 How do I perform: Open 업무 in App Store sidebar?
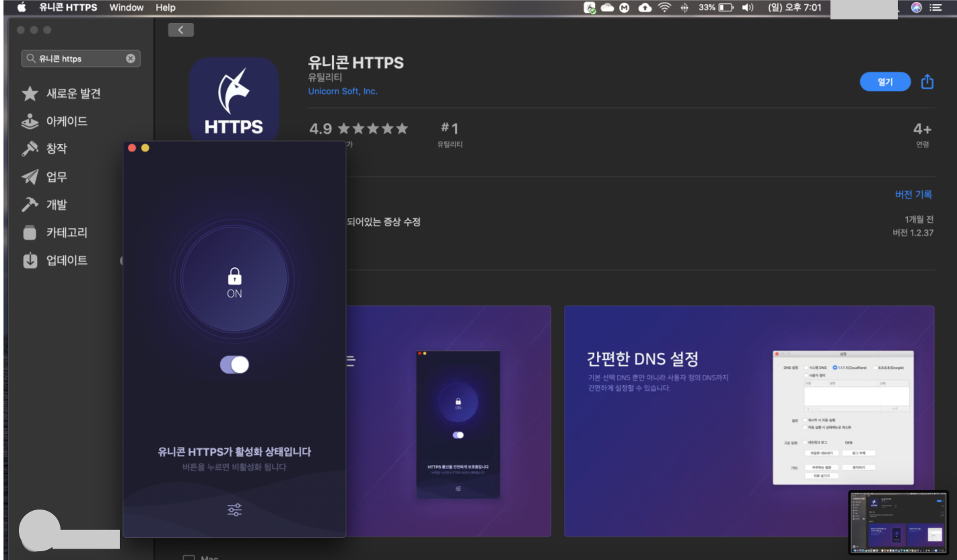[57, 177]
